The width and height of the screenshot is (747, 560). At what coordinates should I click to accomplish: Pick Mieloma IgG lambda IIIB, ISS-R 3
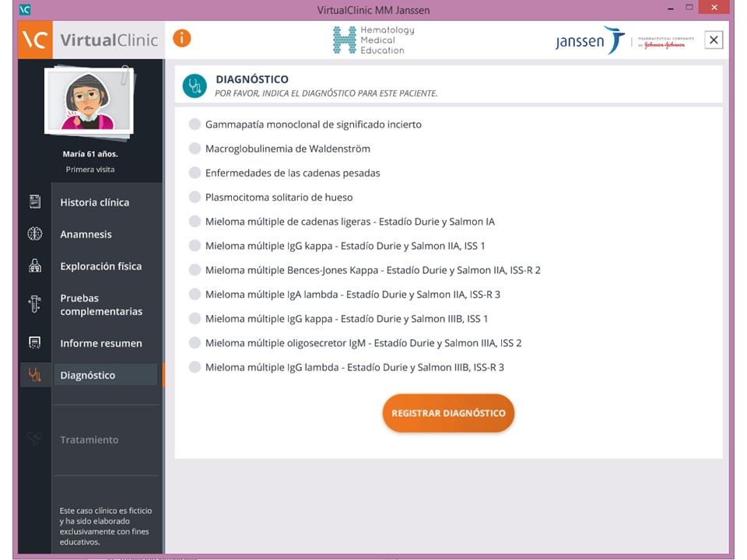pos(195,367)
